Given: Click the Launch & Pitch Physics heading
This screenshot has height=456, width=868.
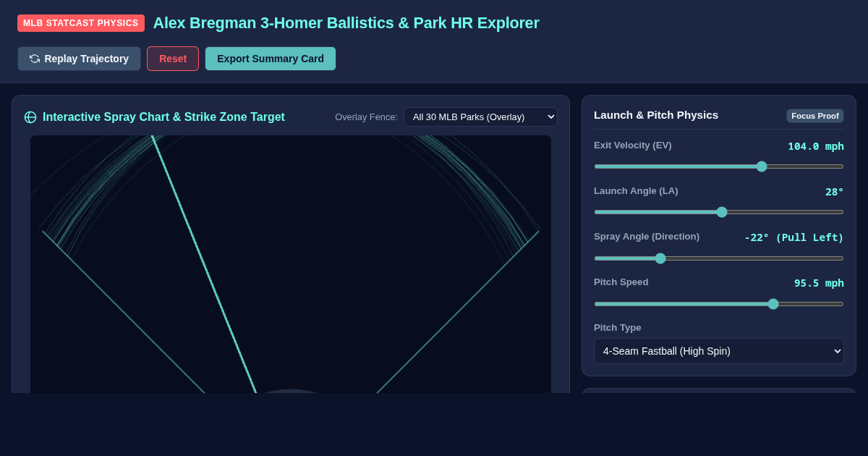Looking at the screenshot, I should point(656,115).
